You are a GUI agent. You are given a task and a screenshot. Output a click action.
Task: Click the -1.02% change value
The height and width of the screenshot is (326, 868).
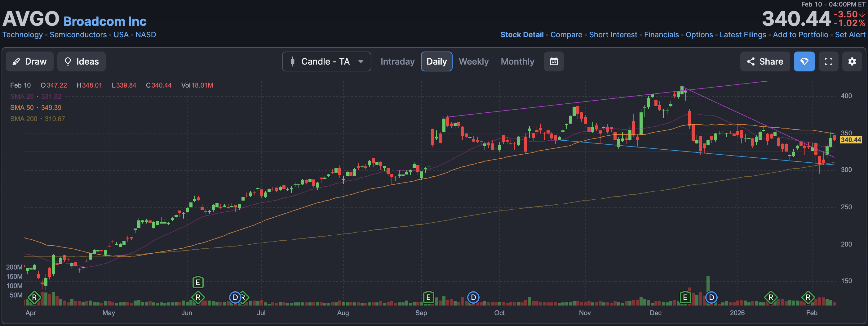[849, 23]
